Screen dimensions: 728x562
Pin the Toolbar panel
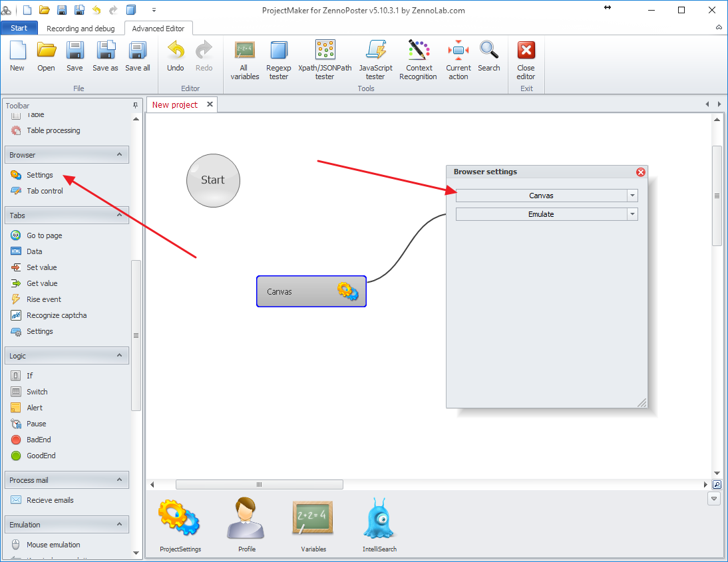point(135,105)
